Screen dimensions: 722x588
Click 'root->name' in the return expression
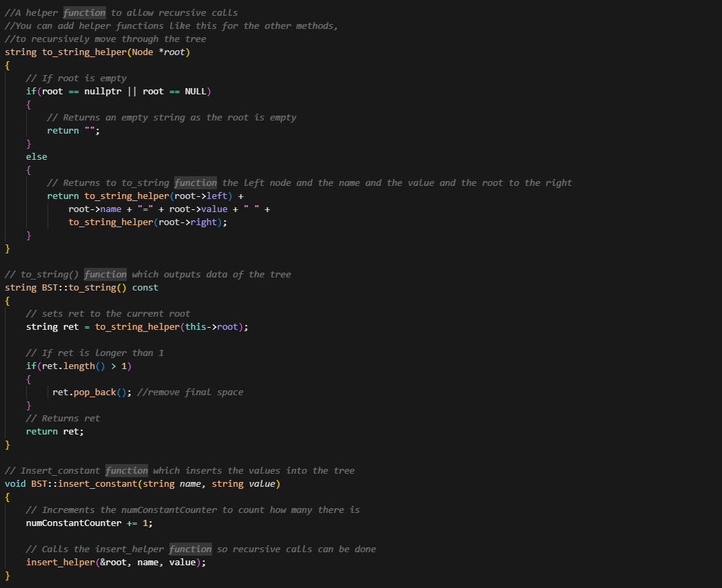[94, 209]
